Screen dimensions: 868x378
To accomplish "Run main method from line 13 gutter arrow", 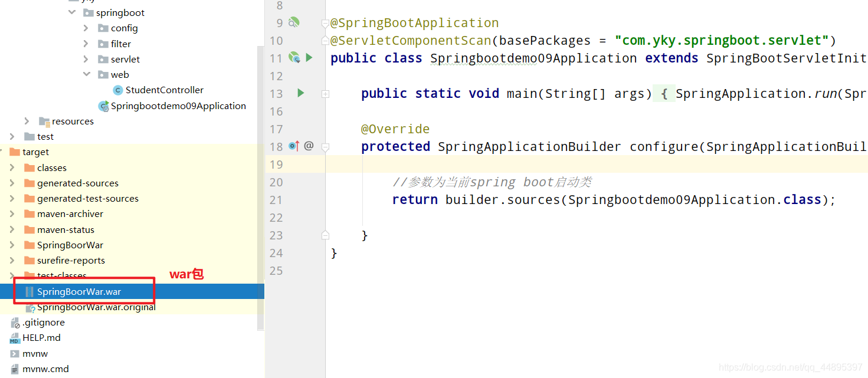I will tap(301, 93).
